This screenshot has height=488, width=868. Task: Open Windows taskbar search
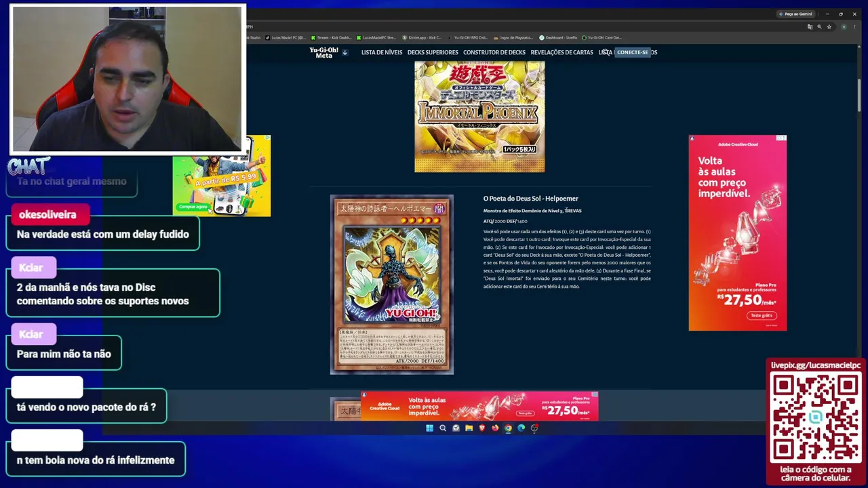coord(443,428)
